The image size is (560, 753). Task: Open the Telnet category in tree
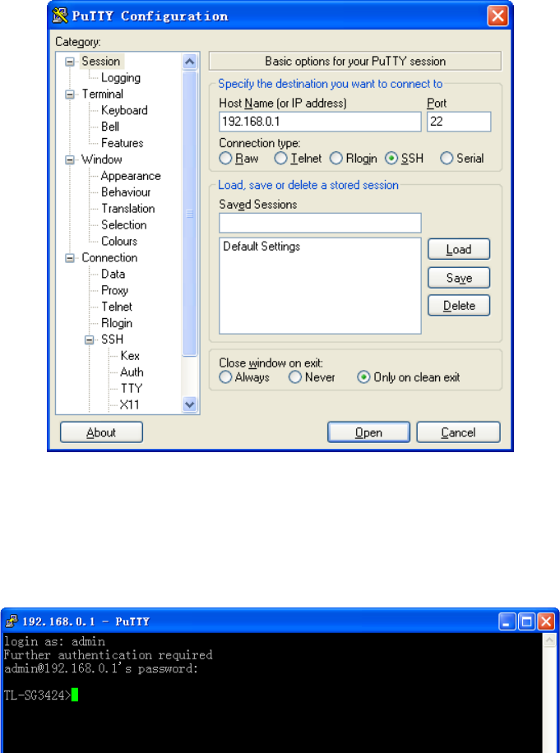pyautogui.click(x=117, y=307)
